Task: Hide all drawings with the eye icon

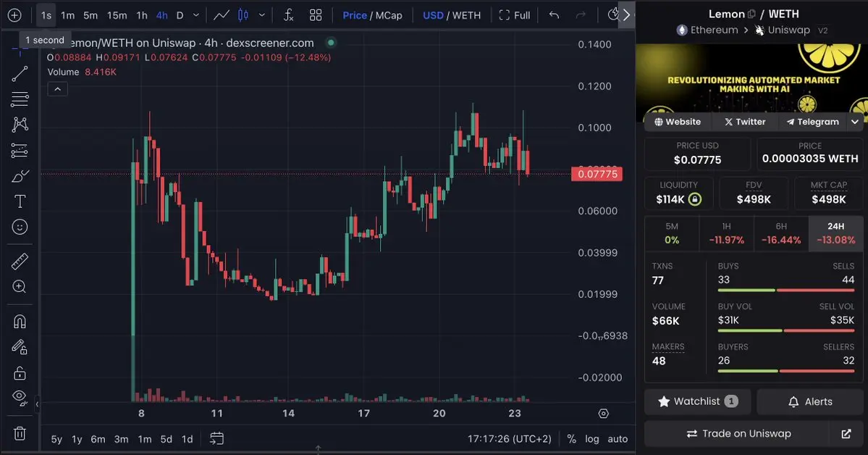Action: point(20,397)
